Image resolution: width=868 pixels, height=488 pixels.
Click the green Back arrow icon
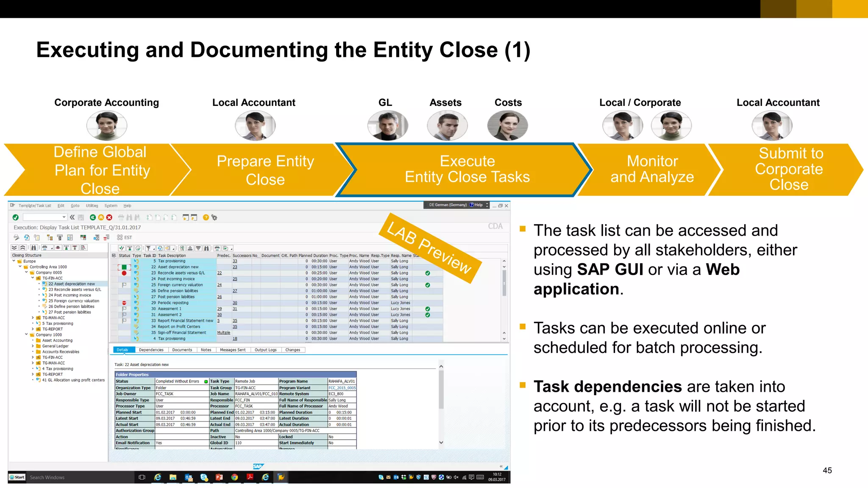pyautogui.click(x=92, y=217)
